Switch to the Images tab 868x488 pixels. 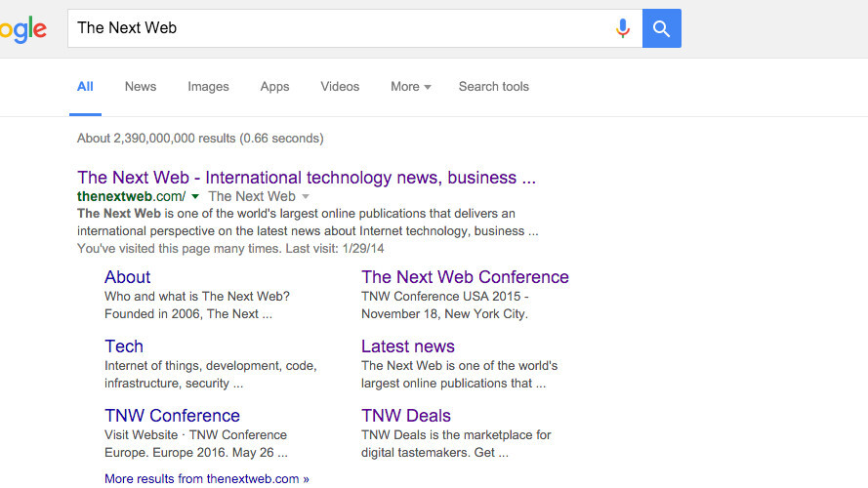[x=208, y=87]
